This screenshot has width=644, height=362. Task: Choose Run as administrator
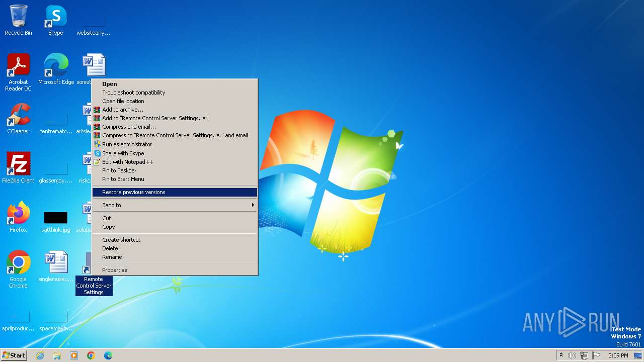point(175,144)
